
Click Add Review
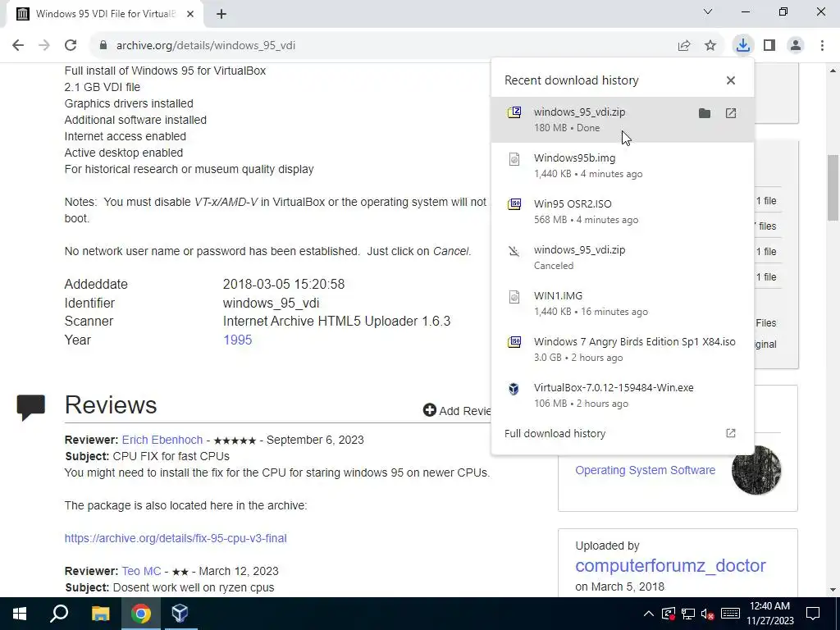[457, 411]
